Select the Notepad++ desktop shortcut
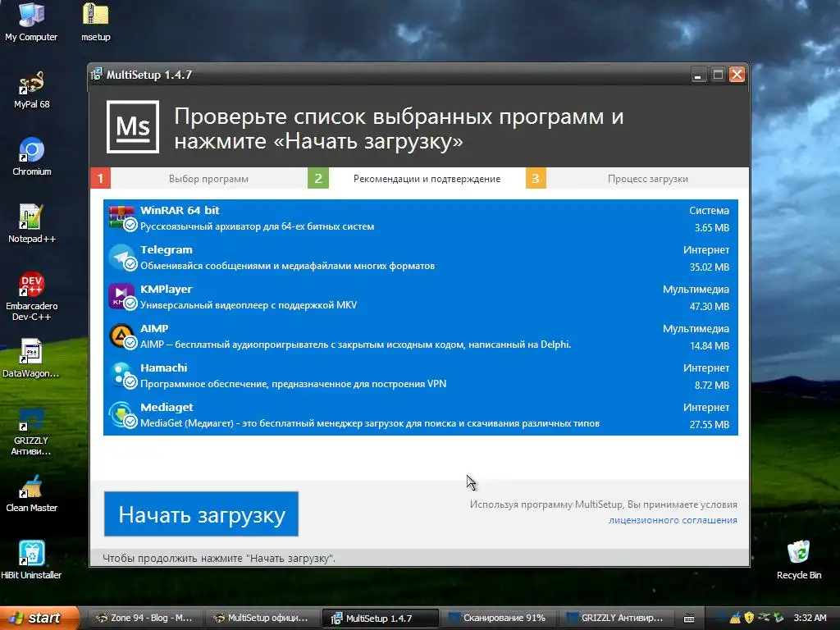 tap(31, 224)
